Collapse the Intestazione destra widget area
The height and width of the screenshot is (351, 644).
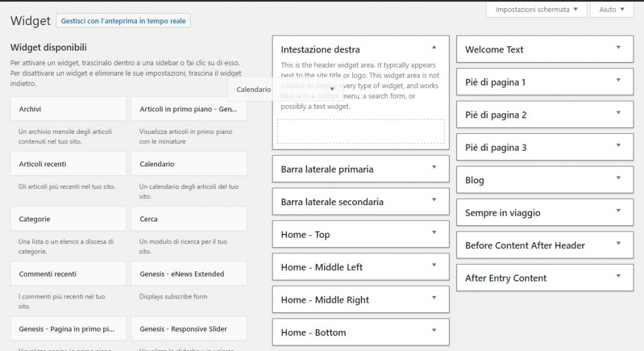pyautogui.click(x=434, y=48)
